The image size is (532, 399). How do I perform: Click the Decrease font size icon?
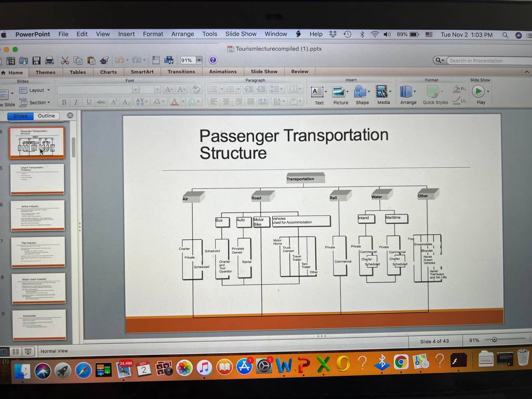click(x=181, y=89)
